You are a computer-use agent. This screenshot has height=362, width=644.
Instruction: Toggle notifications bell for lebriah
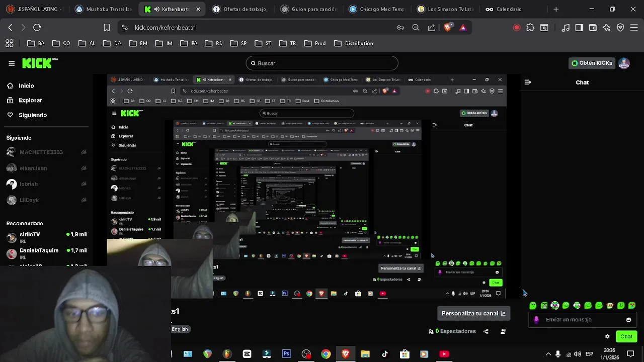coord(84,184)
